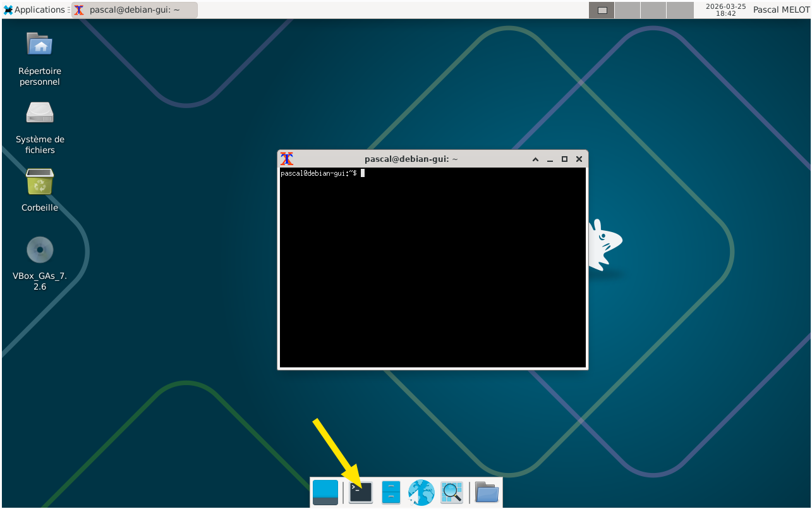This screenshot has width=812, height=509.
Task: Click the Show Desktop dock icon
Action: click(325, 492)
